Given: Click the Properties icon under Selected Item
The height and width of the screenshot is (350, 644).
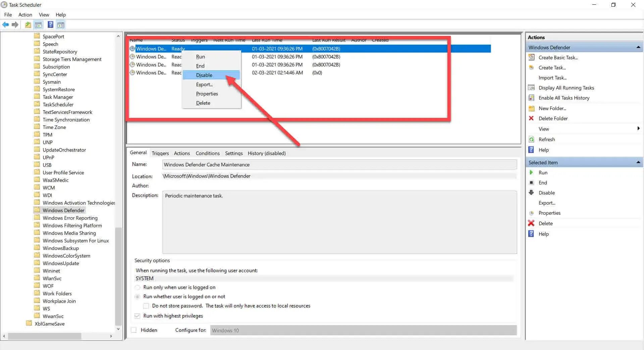Looking at the screenshot, I should point(531,213).
